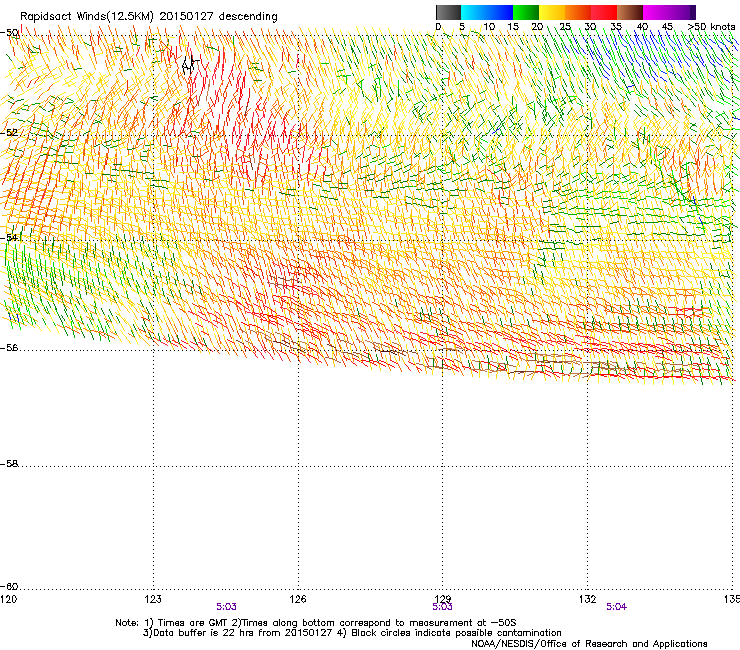Screen dimensions: 740x650
Task: Click the 120 longitude axis label
Action: click(x=8, y=599)
